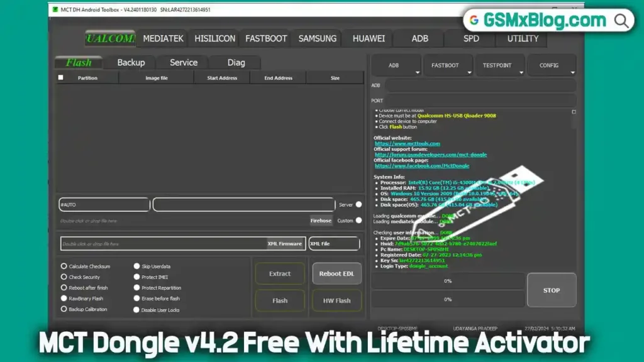Open the official Facebook page link
Viewport: 644px width, 362px height.
[422, 166]
